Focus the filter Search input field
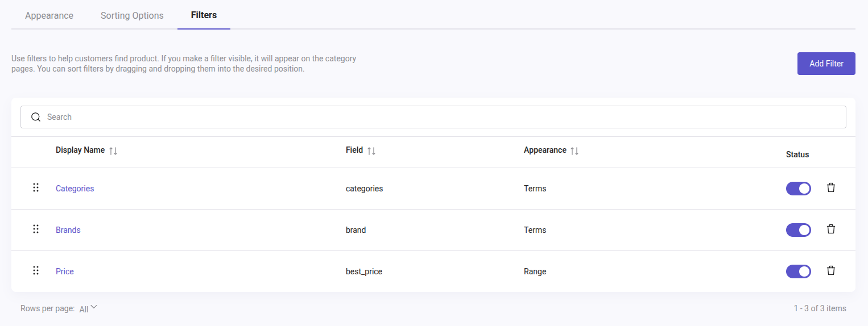Screen dimensions: 868x326 [x=432, y=117]
